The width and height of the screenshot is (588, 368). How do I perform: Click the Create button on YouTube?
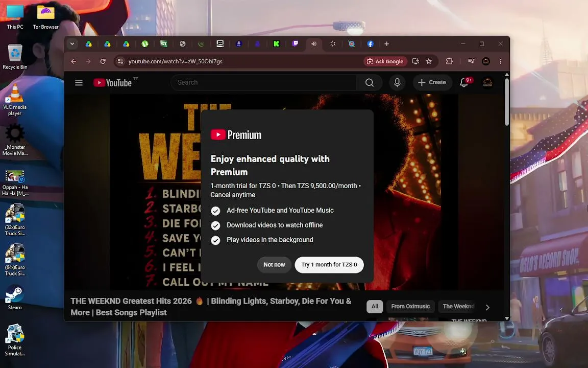(432, 83)
